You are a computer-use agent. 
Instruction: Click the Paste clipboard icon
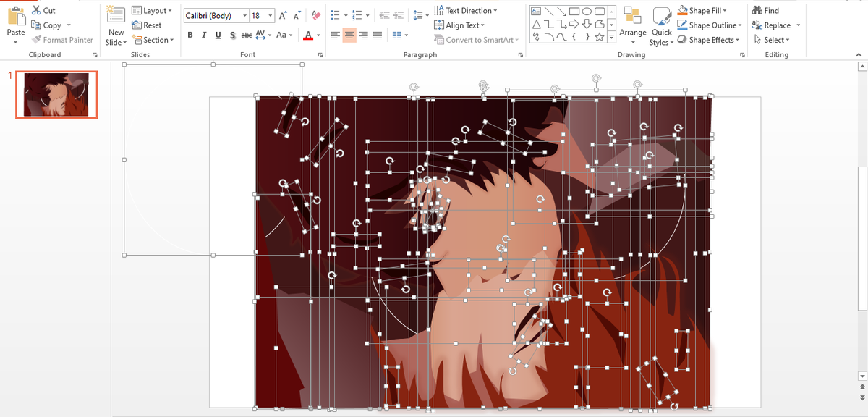tap(15, 17)
